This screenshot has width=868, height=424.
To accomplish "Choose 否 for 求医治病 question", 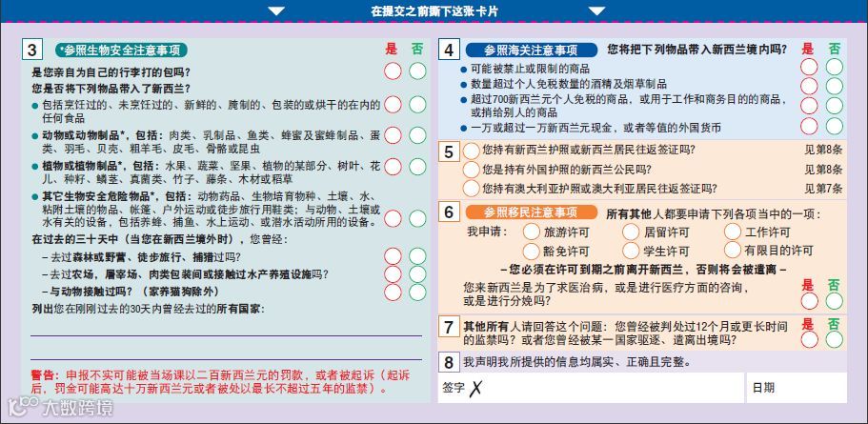I will (835, 301).
